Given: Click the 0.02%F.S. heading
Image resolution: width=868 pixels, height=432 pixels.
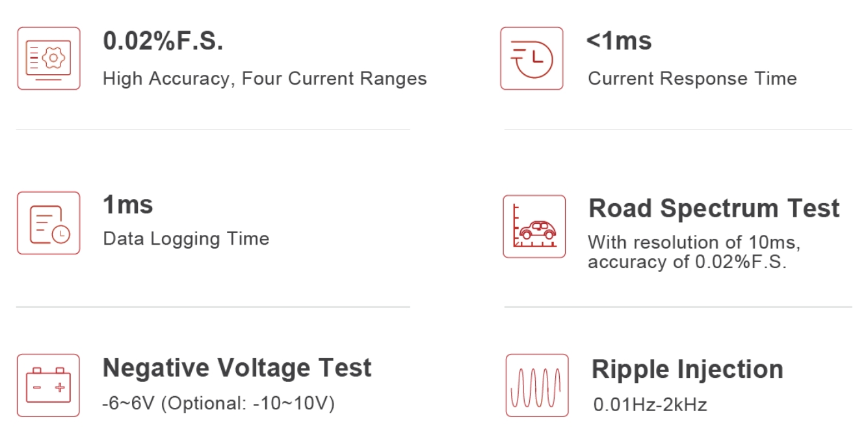Looking at the screenshot, I should coord(163,41).
